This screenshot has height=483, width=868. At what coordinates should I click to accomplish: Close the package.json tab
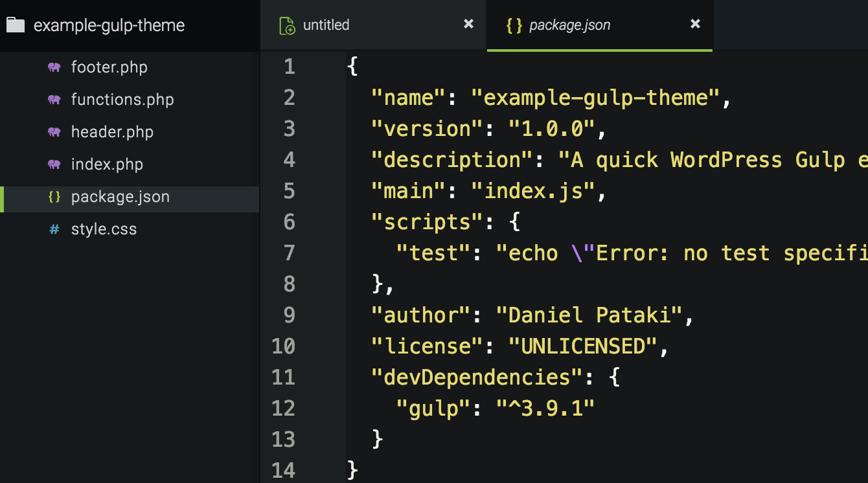(694, 24)
